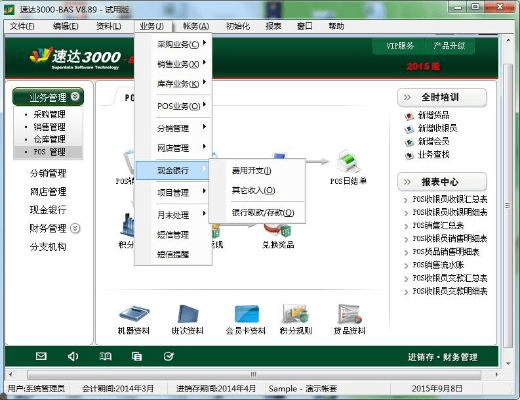The height and width of the screenshot is (400, 520).
Task: Open 报表 menu
Action: click(273, 26)
